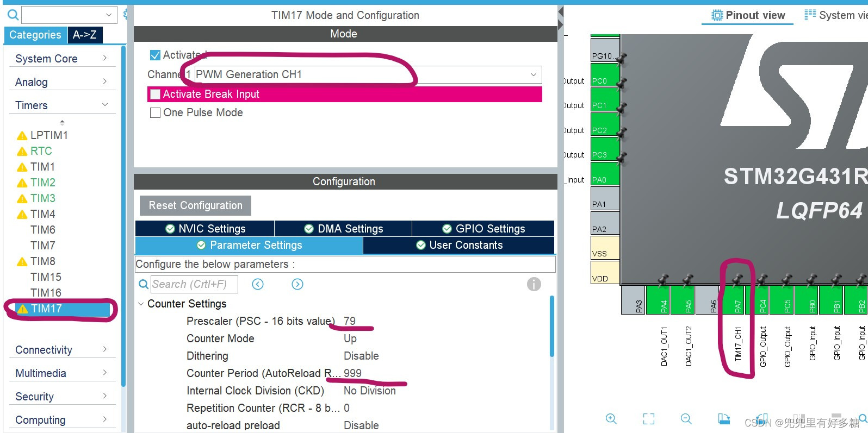Fit the pinout to the window
This screenshot has width=868, height=433.
point(649,419)
